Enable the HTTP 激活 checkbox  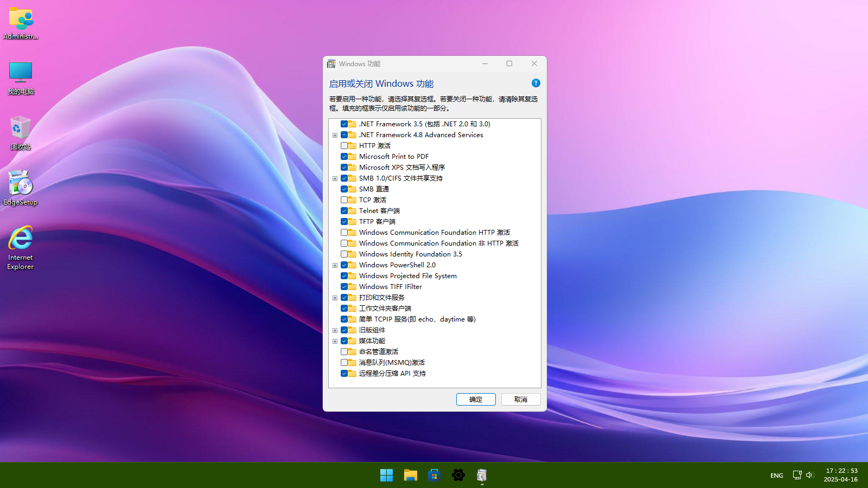pos(344,146)
